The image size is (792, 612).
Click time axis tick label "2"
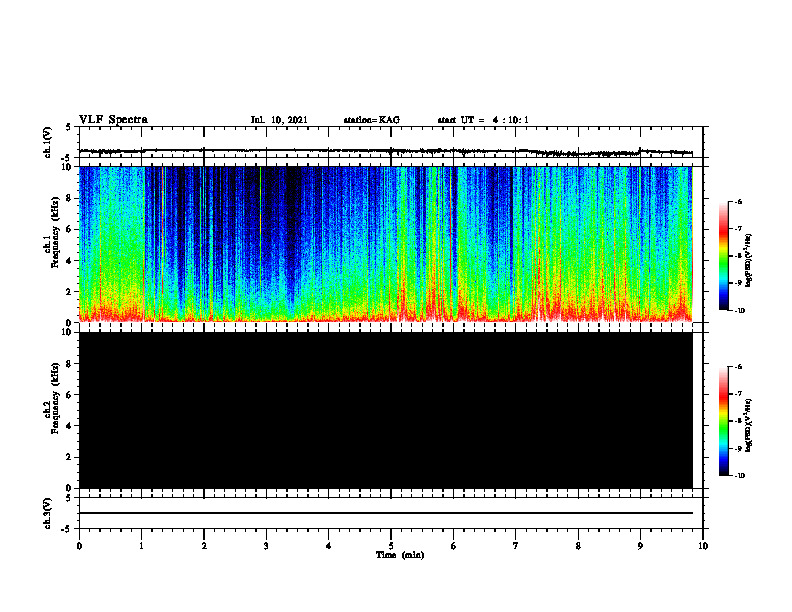[204, 546]
